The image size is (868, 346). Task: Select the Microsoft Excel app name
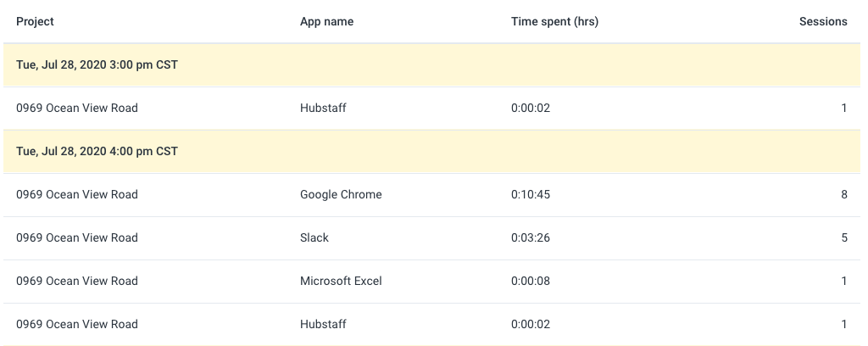341,281
